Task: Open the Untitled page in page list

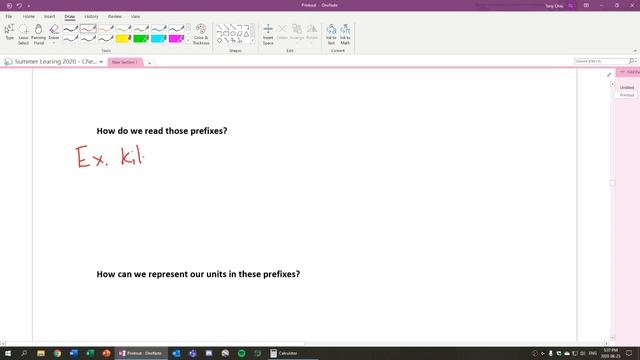Action: [x=627, y=87]
